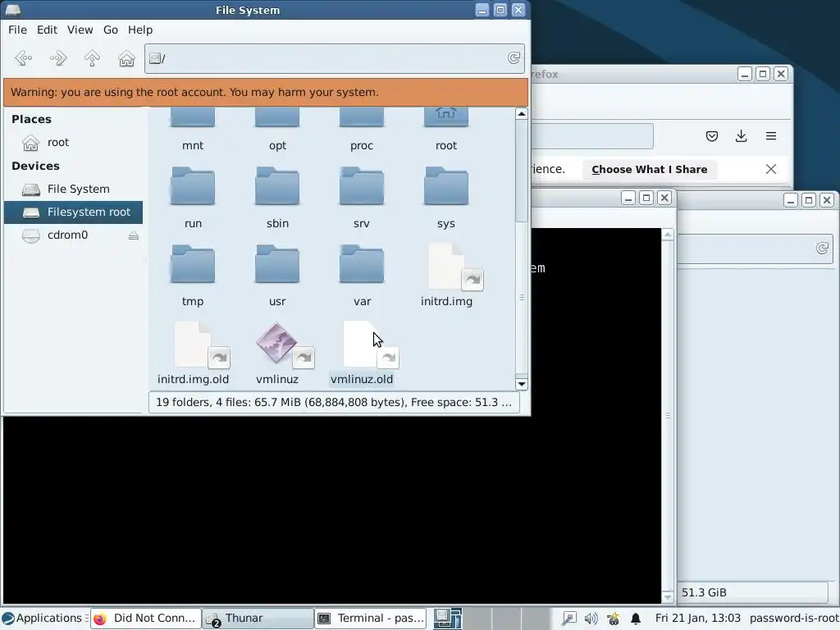Click the Firefox address bar field

tap(592, 136)
